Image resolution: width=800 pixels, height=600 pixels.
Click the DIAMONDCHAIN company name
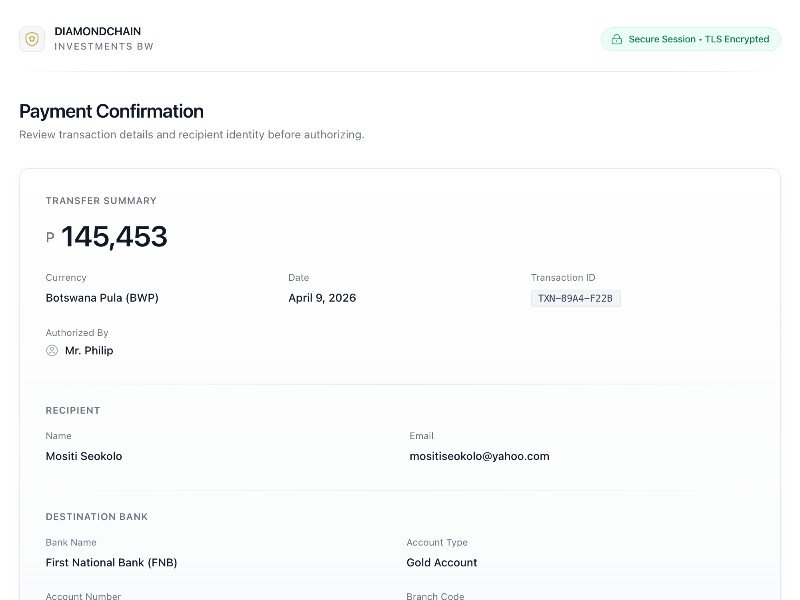[x=104, y=31]
